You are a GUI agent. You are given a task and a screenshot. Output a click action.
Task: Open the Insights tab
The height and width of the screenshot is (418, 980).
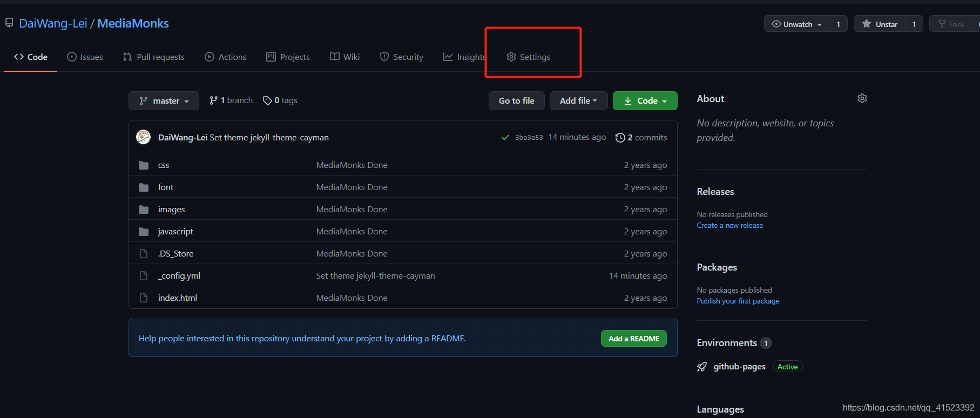[x=464, y=57]
